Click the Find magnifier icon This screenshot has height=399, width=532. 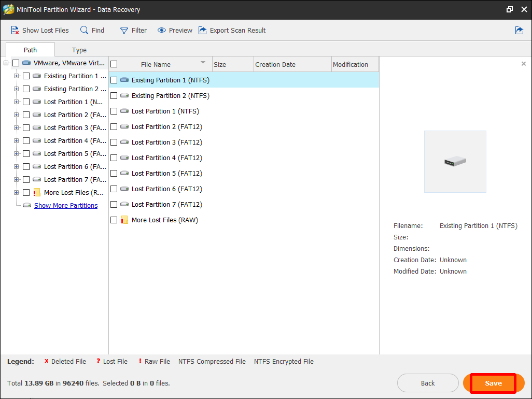[x=84, y=30]
